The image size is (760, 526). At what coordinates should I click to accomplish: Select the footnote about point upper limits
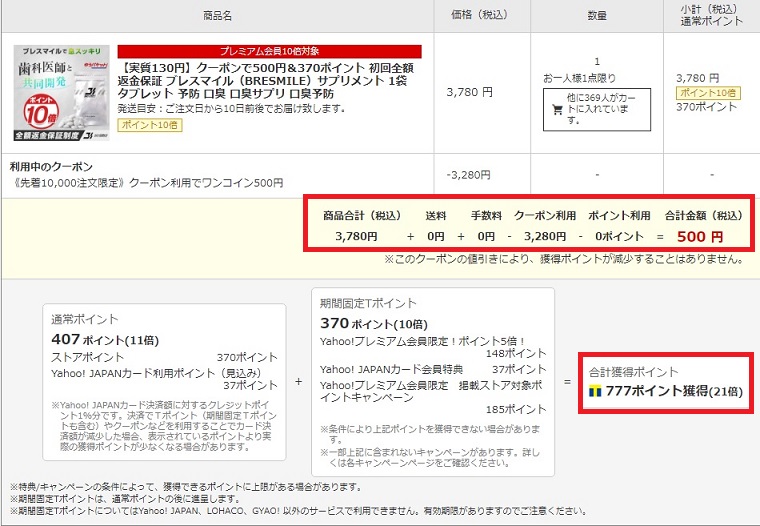tap(186, 487)
